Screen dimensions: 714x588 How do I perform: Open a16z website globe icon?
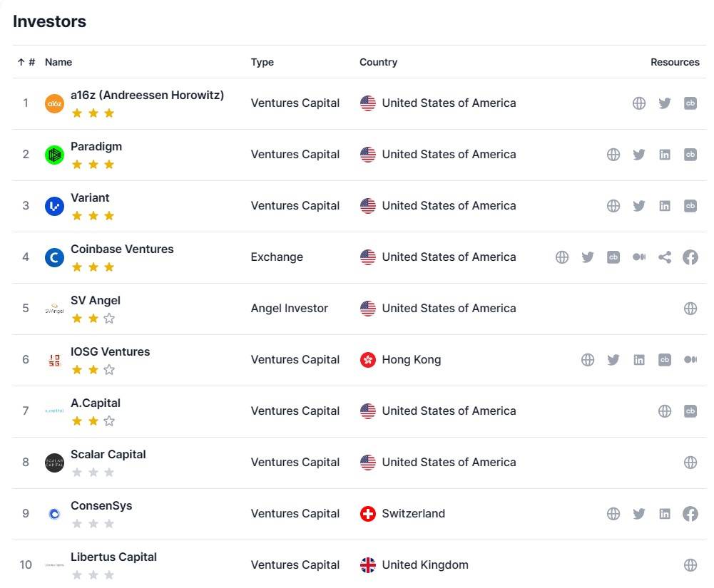639,103
